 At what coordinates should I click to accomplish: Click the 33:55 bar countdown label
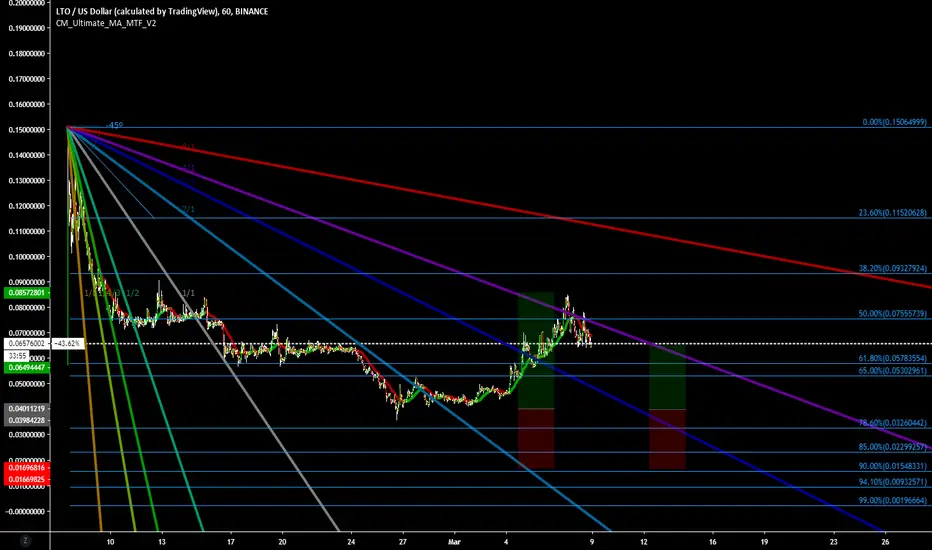[x=16, y=356]
